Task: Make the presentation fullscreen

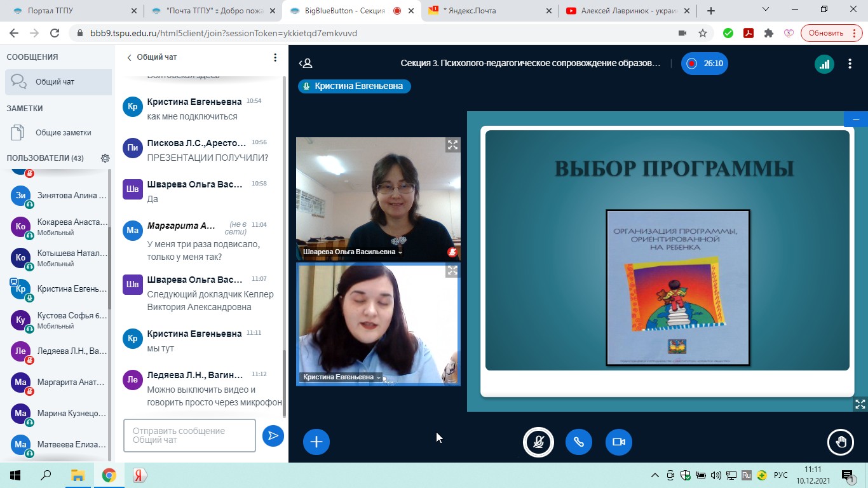Action: (860, 404)
